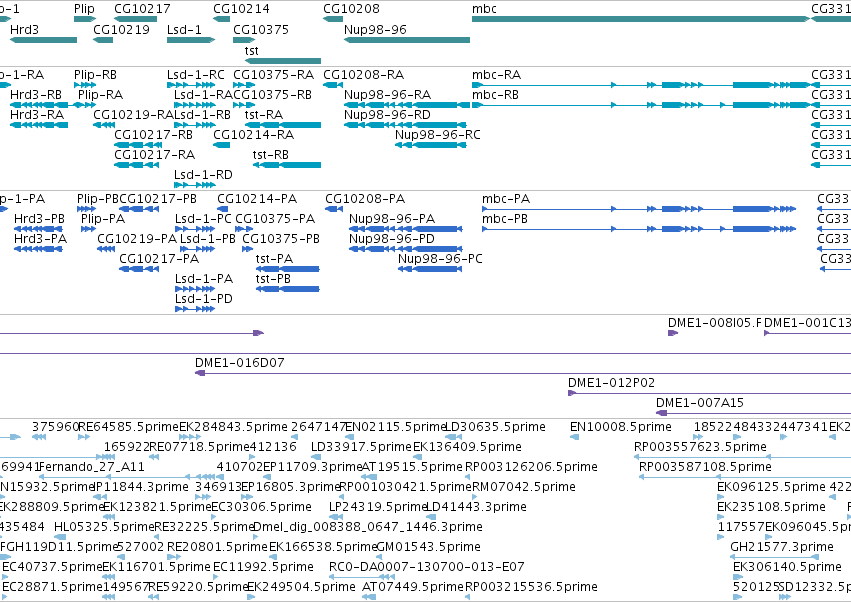Click the tst-RB transcript label
This screenshot has height=602, width=851.
pyautogui.click(x=270, y=155)
